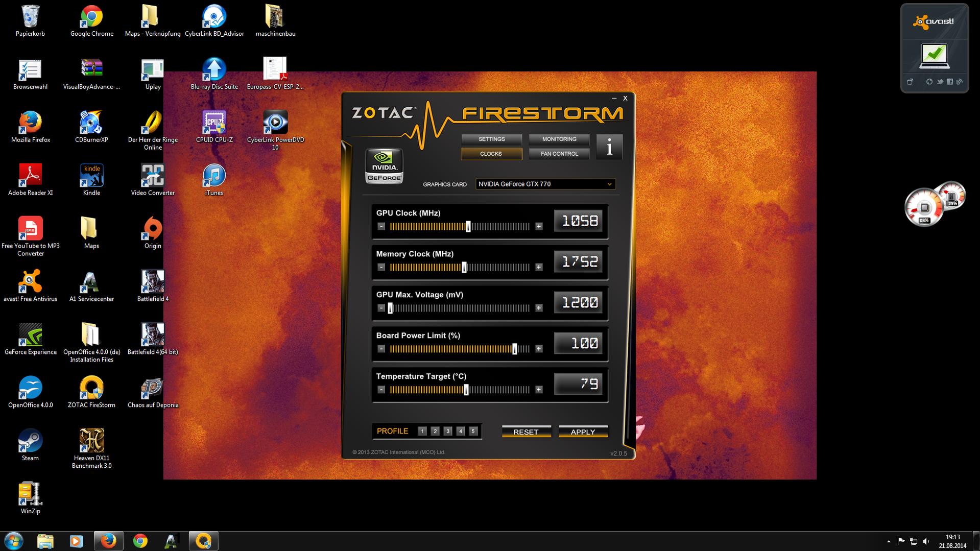Select the Kindle desktop icon
Image resolution: width=980 pixels, height=551 pixels.
tap(91, 180)
